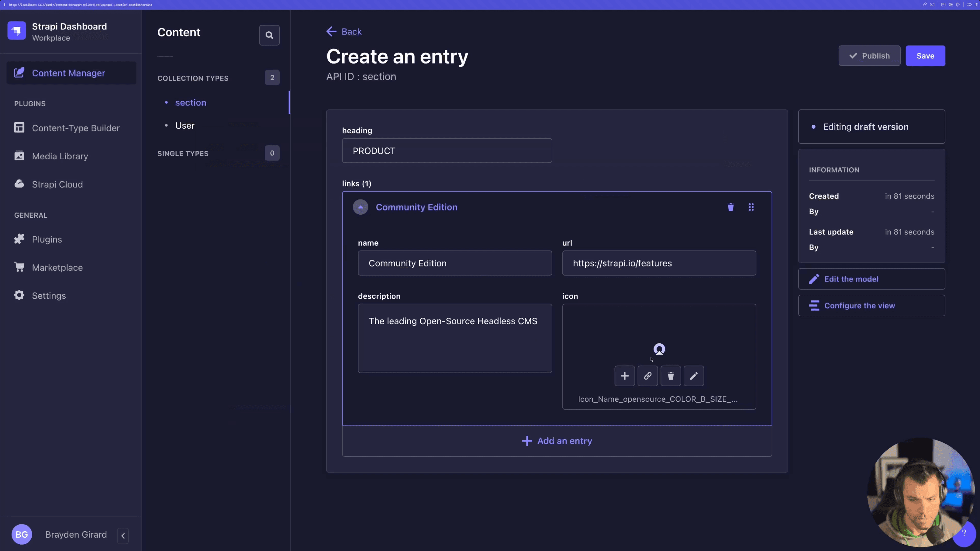Click the heading input containing PRODUCT
980x551 pixels.
click(447, 151)
